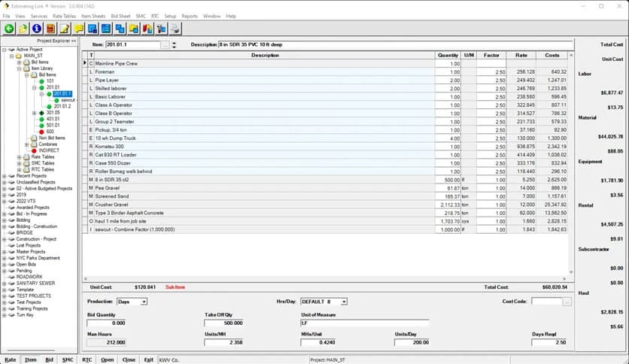Select the Komatsu 300 row
629x364 pixels.
click(325, 147)
